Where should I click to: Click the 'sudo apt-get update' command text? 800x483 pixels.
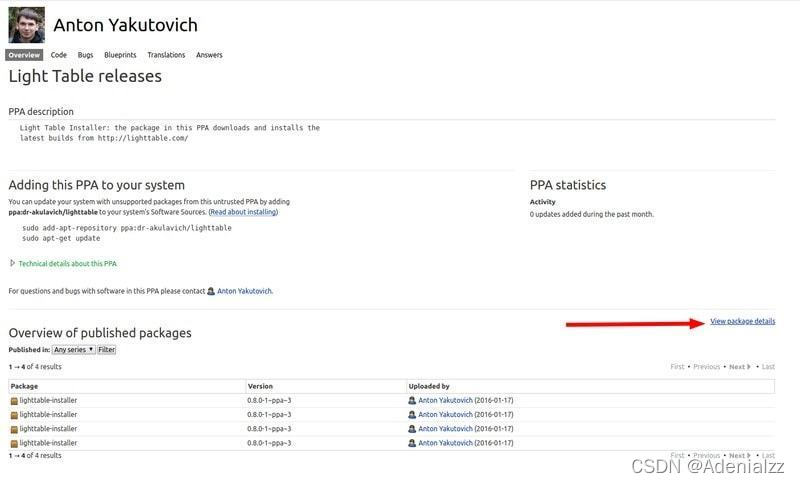[x=61, y=238]
